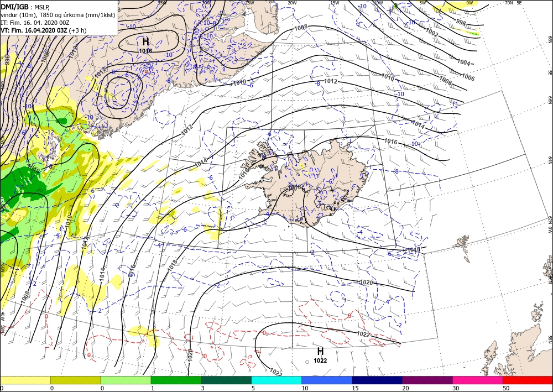Image resolution: width=553 pixels, height=392 pixels.
Task: Click the "-12" temperature contour label
Action: pyautogui.click(x=50, y=132)
